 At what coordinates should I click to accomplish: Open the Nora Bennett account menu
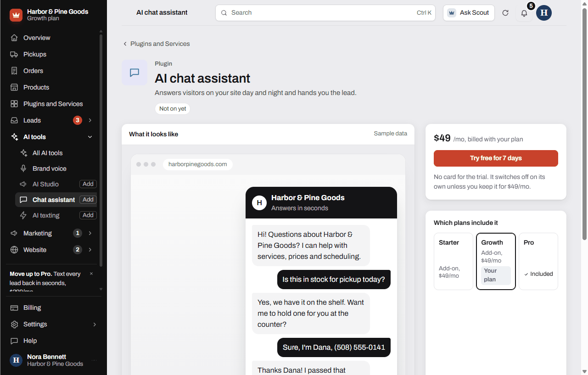[53, 360]
